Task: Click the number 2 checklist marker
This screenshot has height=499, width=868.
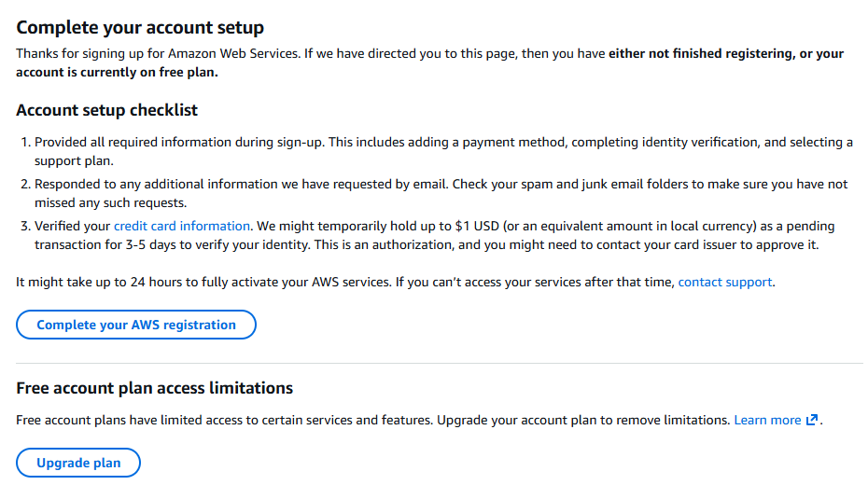Action: click(24, 185)
